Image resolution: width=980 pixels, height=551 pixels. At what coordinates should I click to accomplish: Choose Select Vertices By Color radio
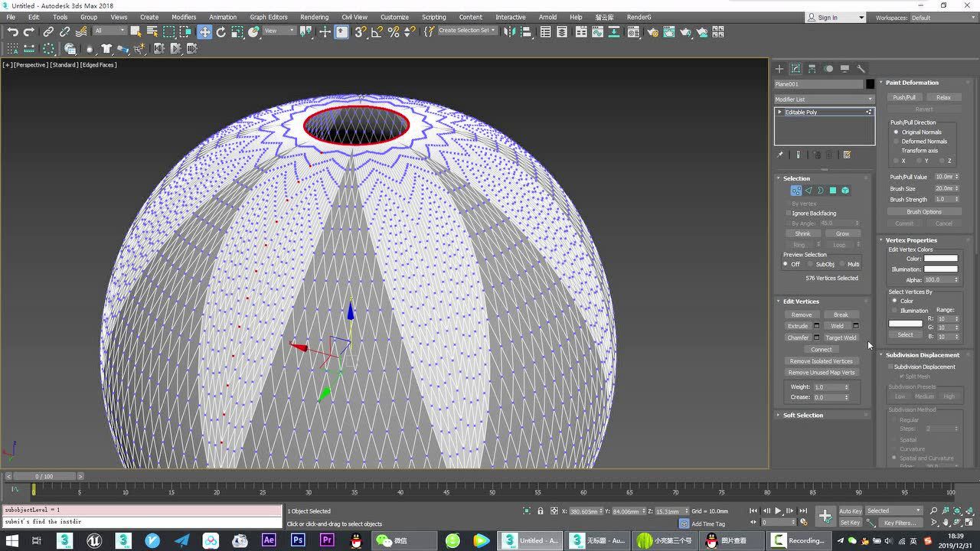[895, 301]
